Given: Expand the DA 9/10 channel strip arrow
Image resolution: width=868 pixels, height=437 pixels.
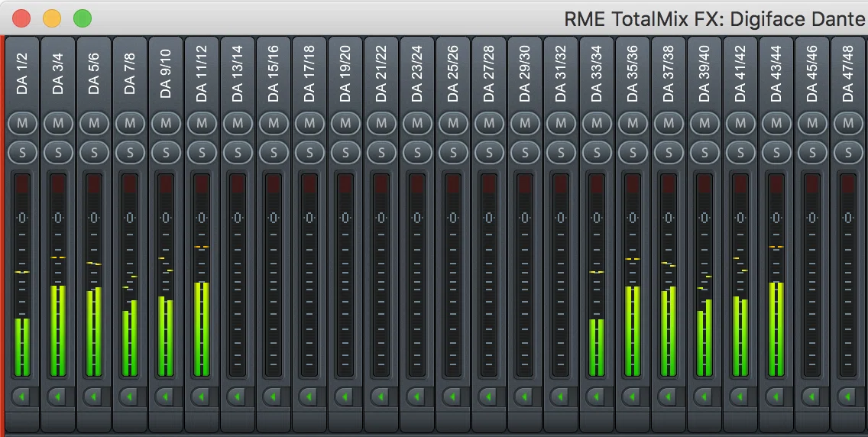Looking at the screenshot, I should click(x=166, y=397).
